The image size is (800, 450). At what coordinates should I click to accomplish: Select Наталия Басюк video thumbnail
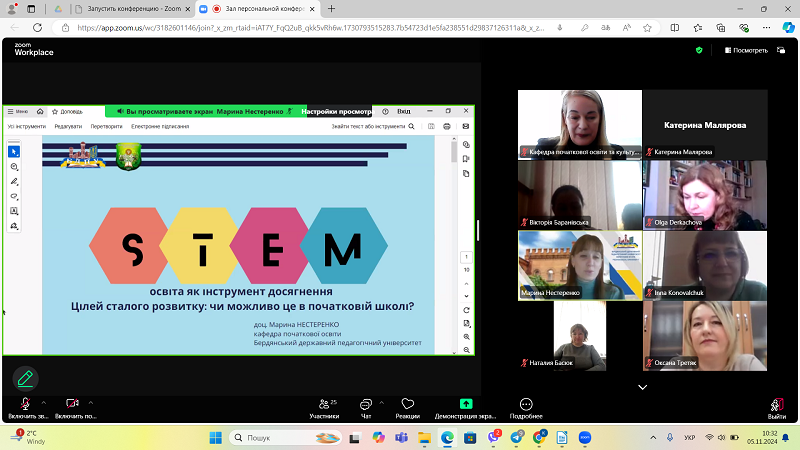pos(580,336)
